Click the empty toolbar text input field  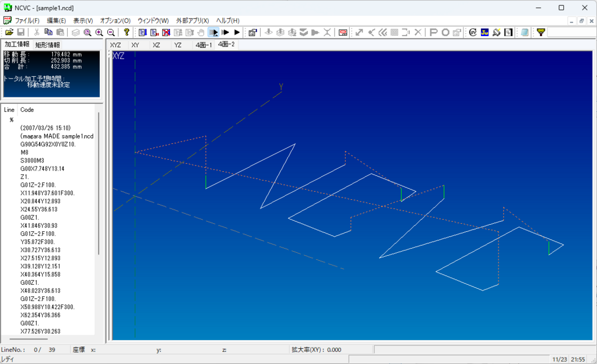(570, 33)
